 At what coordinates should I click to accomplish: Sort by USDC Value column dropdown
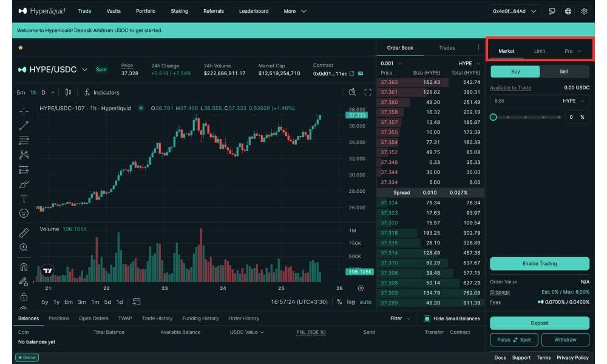[x=247, y=332]
